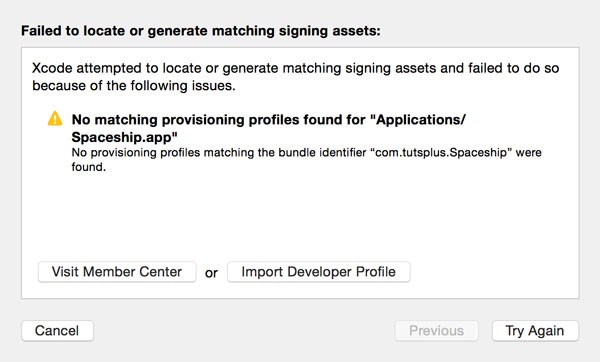Choose Import Developer Profile
The image size is (600, 362).
pyautogui.click(x=318, y=272)
